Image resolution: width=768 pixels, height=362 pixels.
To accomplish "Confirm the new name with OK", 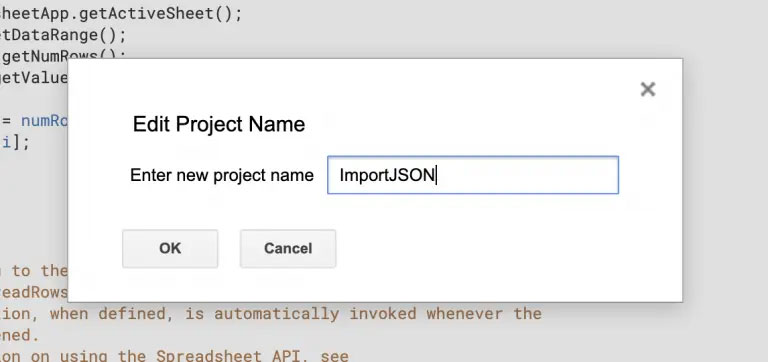I will (x=170, y=248).
